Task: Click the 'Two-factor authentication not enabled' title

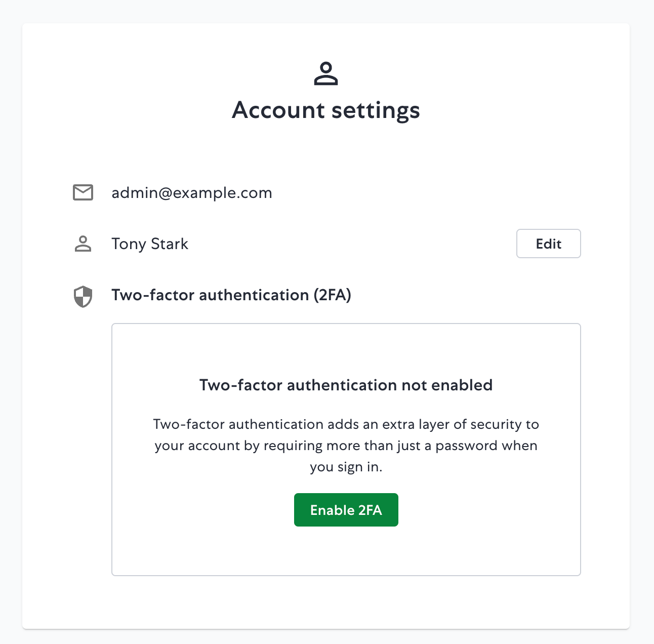Action: tap(346, 385)
